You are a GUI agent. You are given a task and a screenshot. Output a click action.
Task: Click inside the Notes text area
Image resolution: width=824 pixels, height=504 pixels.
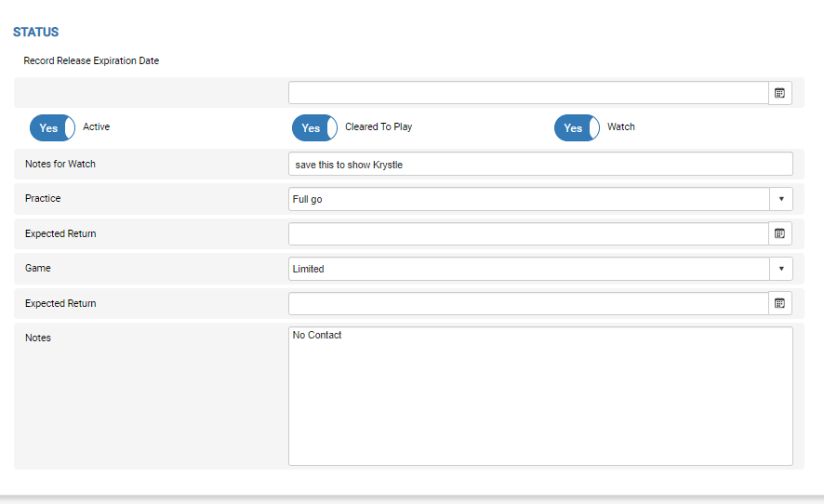(540, 395)
